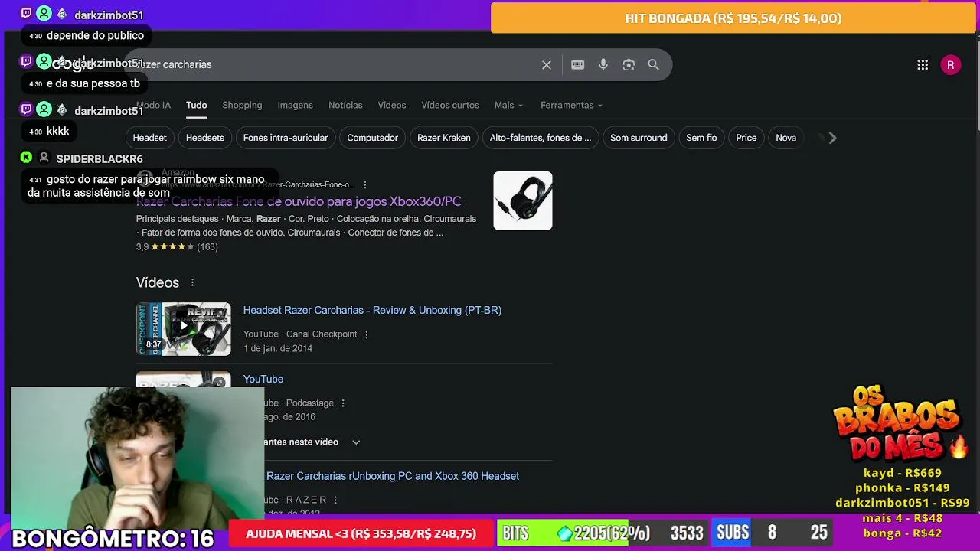
Task: Open three-dot menu beside RAZER channel
Action: coord(335,500)
